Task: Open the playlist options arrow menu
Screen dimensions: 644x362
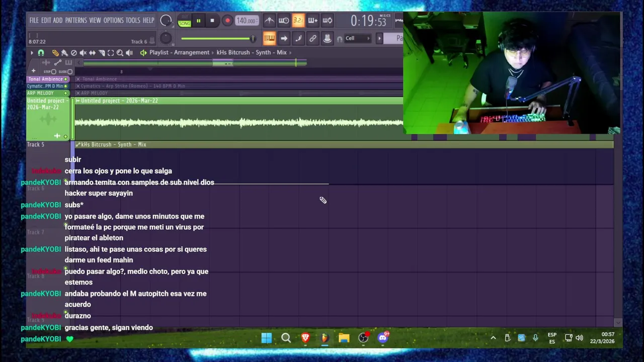Action: 32,52
